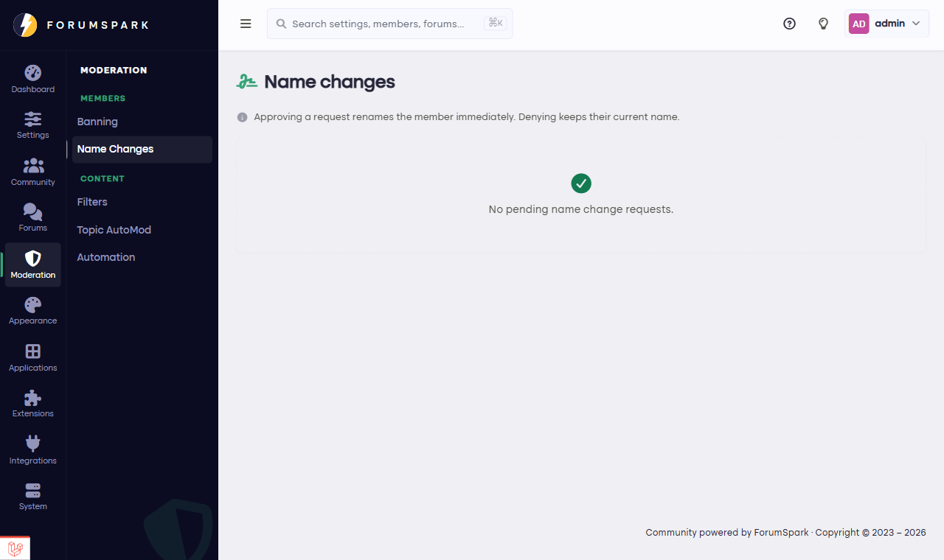Click the FORUMSPARK brand name text
This screenshot has height=560, width=944.
[x=98, y=25]
